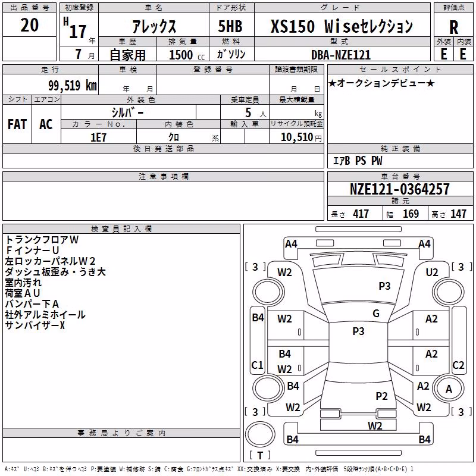Select the evaluation score R

(453, 27)
